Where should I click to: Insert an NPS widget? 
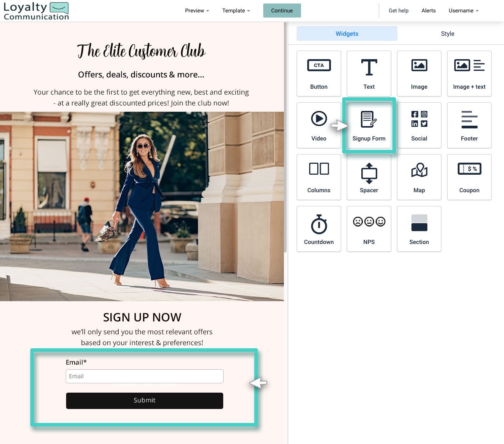click(369, 229)
